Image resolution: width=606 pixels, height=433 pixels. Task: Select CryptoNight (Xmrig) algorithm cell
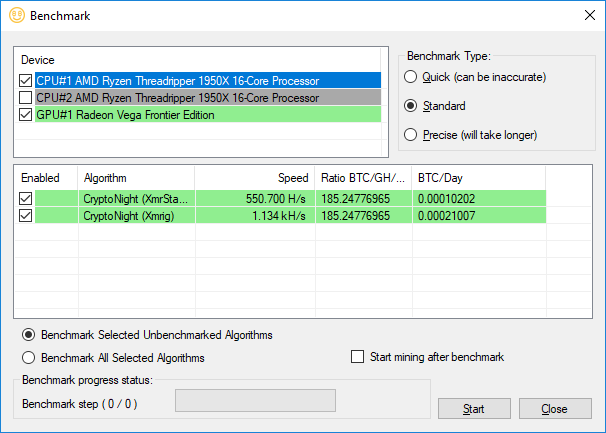(137, 216)
